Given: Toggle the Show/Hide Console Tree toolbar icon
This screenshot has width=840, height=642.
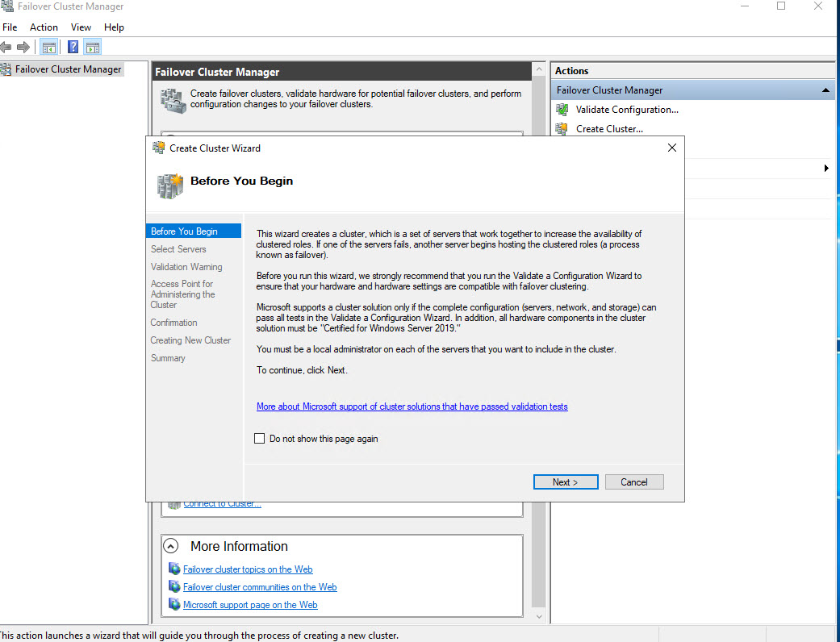Looking at the screenshot, I should pyautogui.click(x=49, y=47).
